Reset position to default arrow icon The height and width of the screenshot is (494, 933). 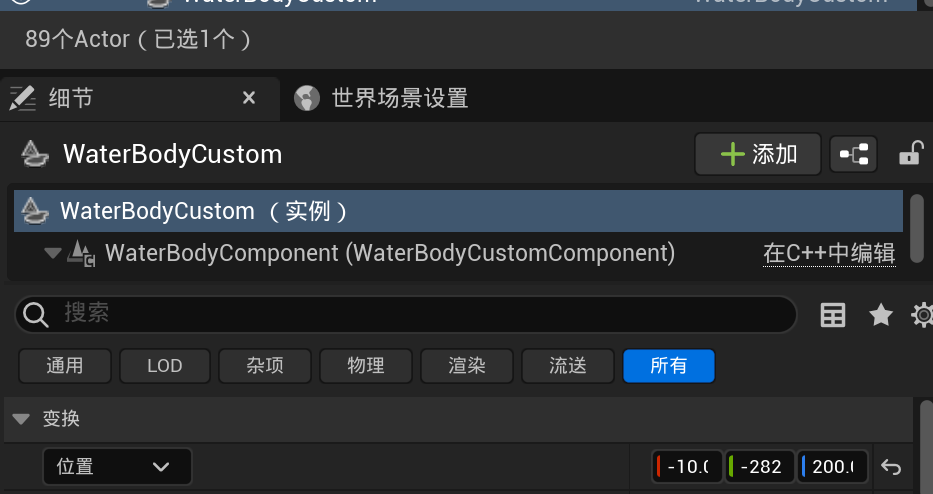(891, 467)
